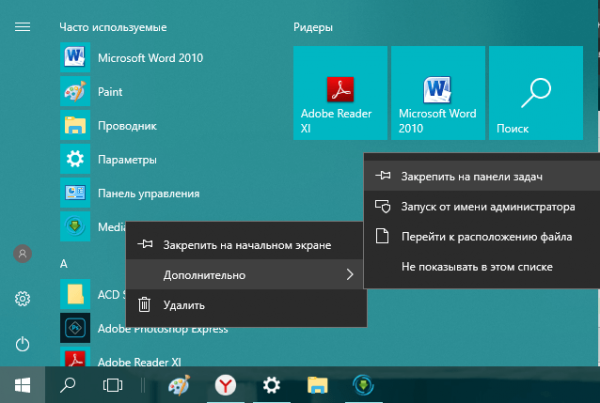Select Перейти к расположению файла
This screenshot has width=600, height=403.
pyautogui.click(x=482, y=237)
